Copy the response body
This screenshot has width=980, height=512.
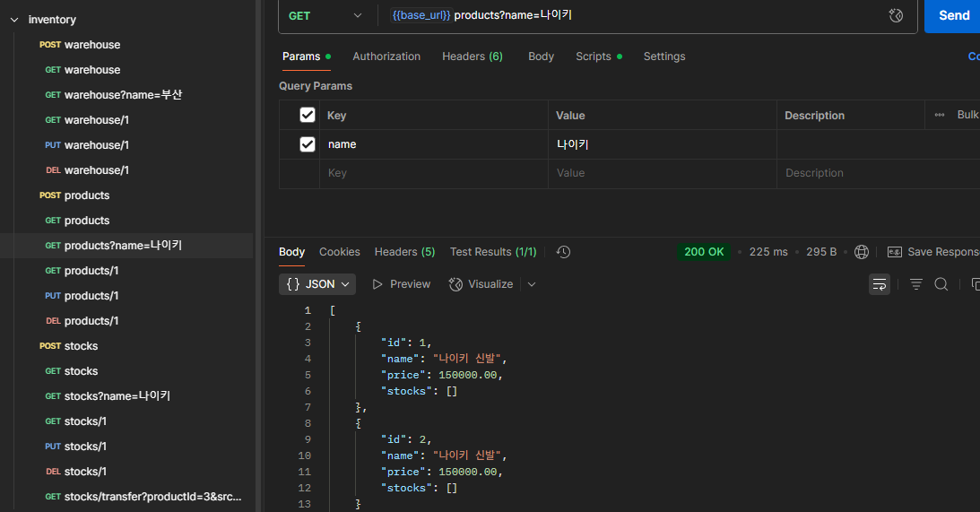coord(975,284)
